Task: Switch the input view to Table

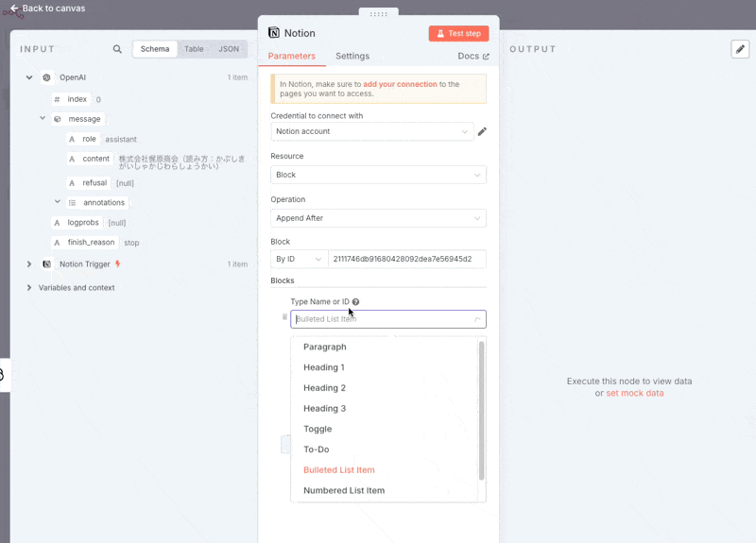Action: click(x=194, y=49)
